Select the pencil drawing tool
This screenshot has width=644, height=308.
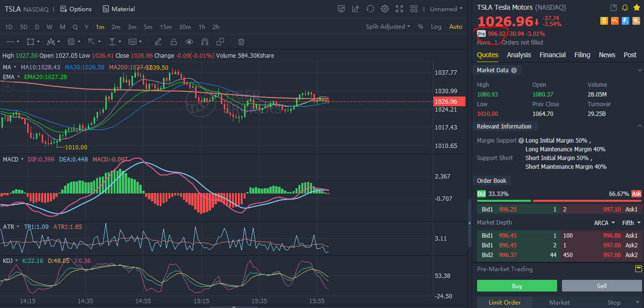tap(158, 42)
